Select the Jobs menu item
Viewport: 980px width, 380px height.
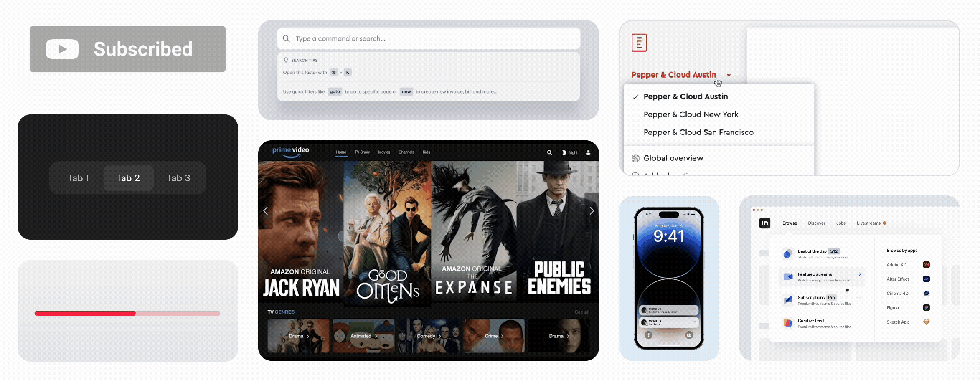tap(841, 223)
